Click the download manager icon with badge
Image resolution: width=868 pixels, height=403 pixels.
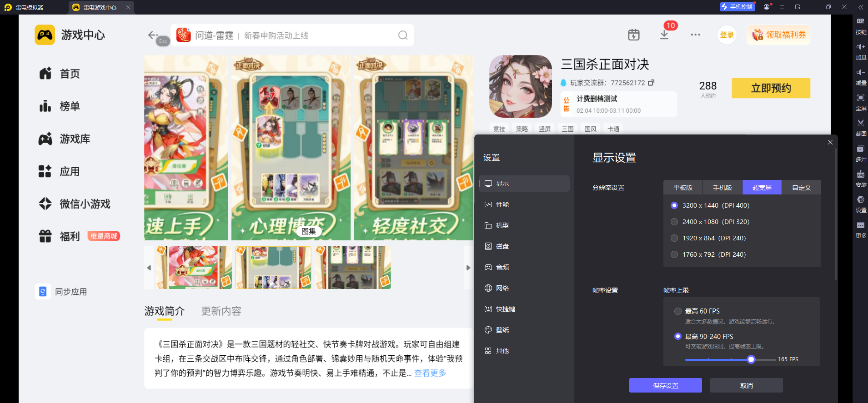coord(664,35)
